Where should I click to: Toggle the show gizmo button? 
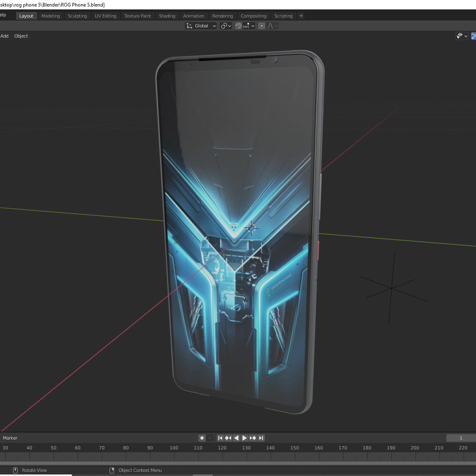474,36
